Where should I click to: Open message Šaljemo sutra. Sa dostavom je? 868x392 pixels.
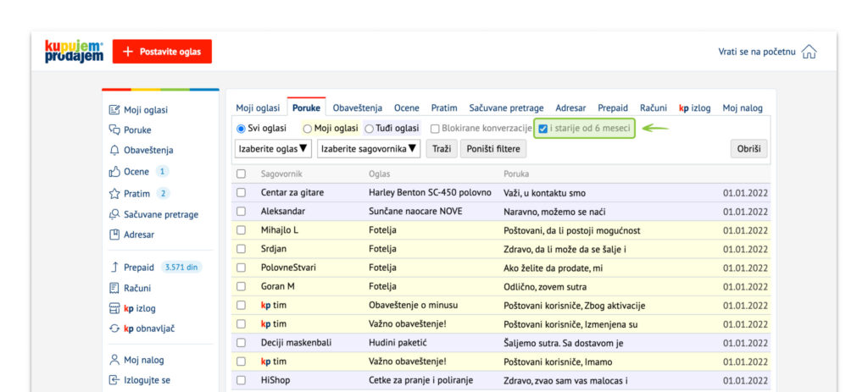point(564,343)
